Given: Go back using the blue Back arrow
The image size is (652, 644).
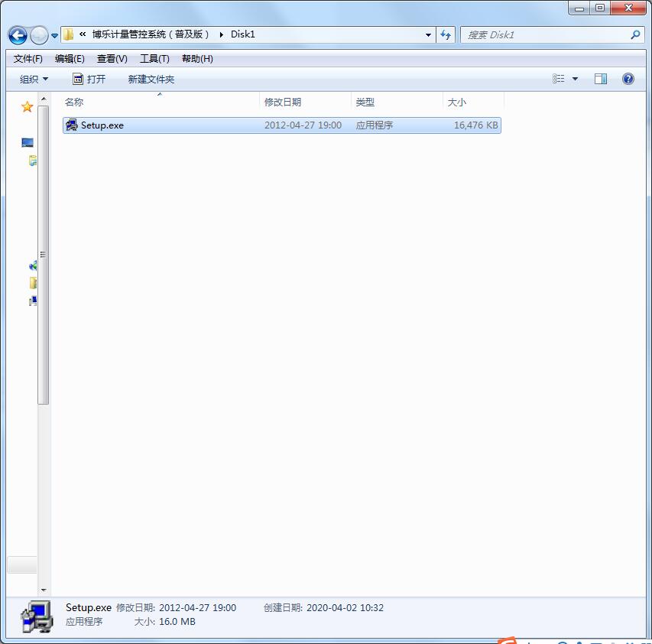Looking at the screenshot, I should tap(18, 35).
